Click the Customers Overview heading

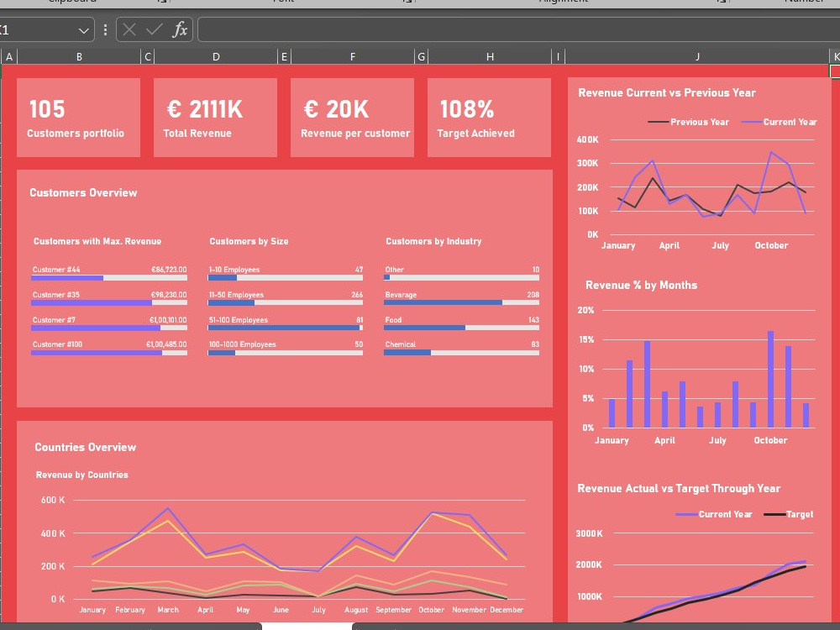(83, 193)
